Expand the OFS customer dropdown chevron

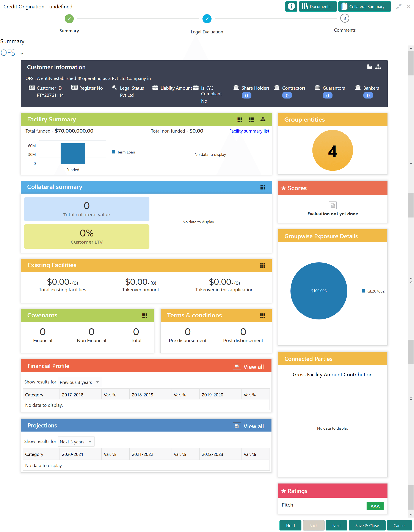coord(22,54)
